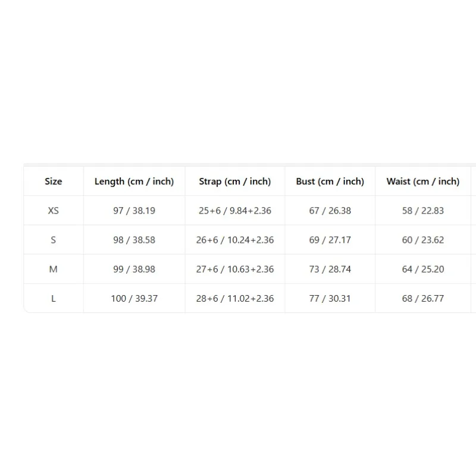Viewport: 476px width, 476px height.
Task: Click the 100 / 39.37 length cell
Action: pos(134,299)
